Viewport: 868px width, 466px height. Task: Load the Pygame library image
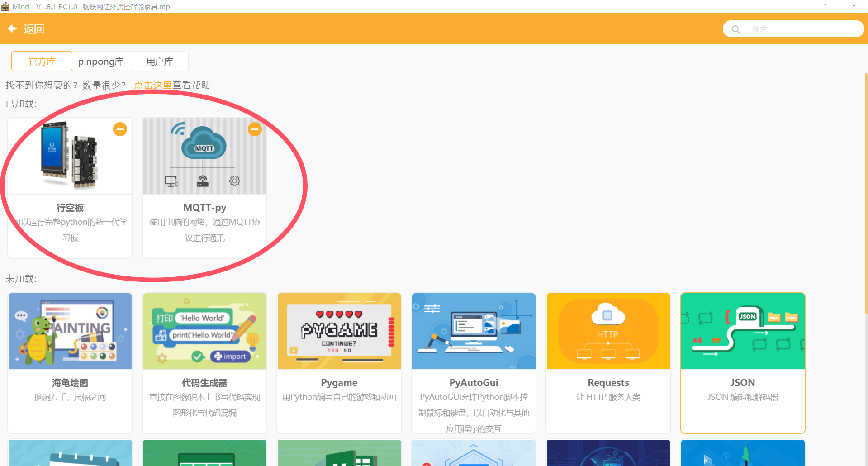[339, 331]
